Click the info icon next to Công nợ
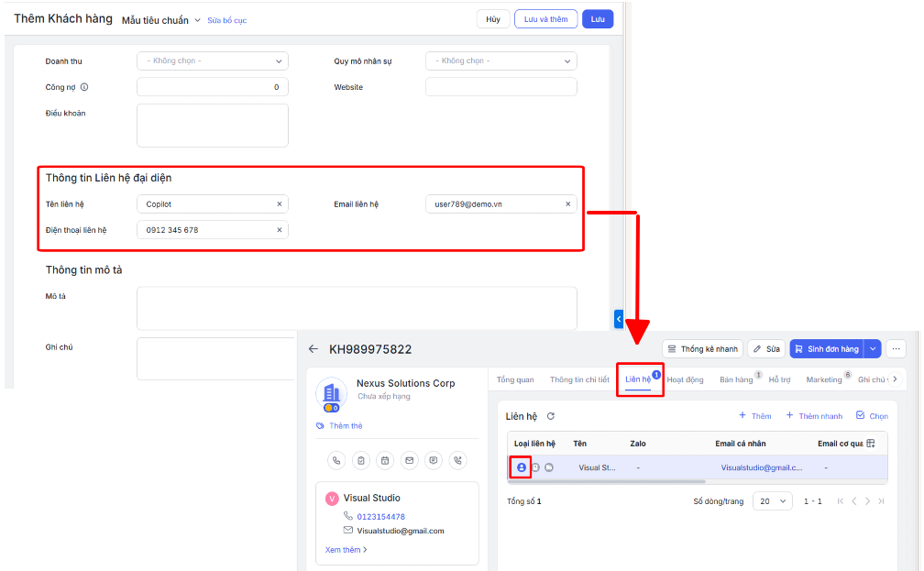This screenshot has width=924, height=571. pyautogui.click(x=84, y=87)
